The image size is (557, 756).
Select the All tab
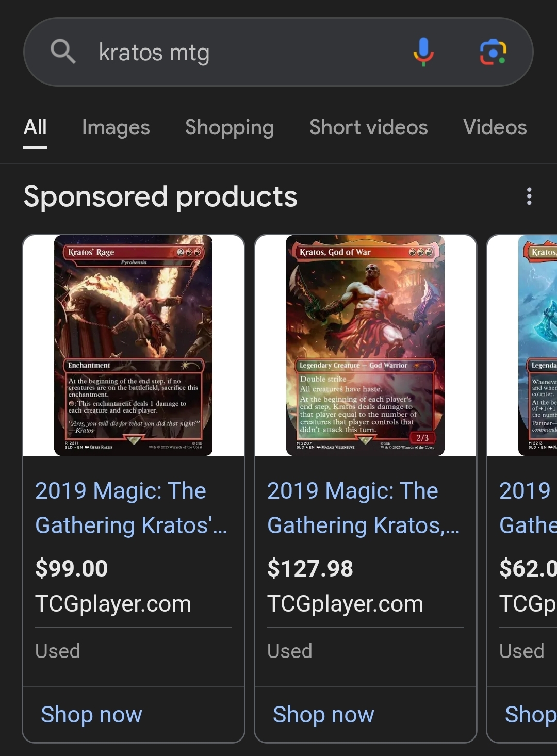pyautogui.click(x=35, y=127)
